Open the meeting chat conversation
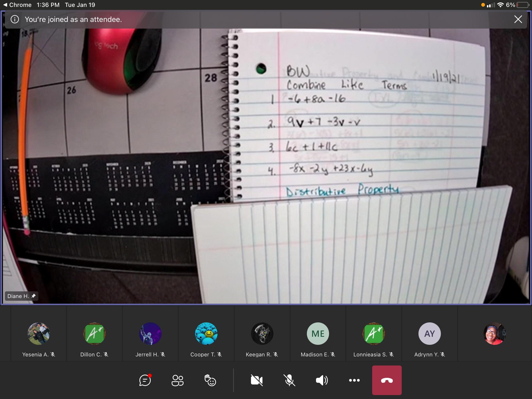This screenshot has height=399, width=532. tap(145, 380)
